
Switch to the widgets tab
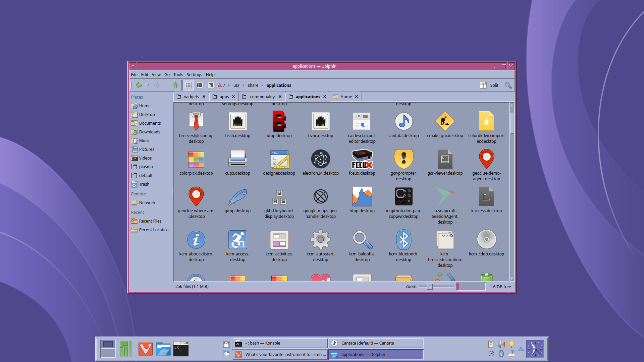[191, 97]
